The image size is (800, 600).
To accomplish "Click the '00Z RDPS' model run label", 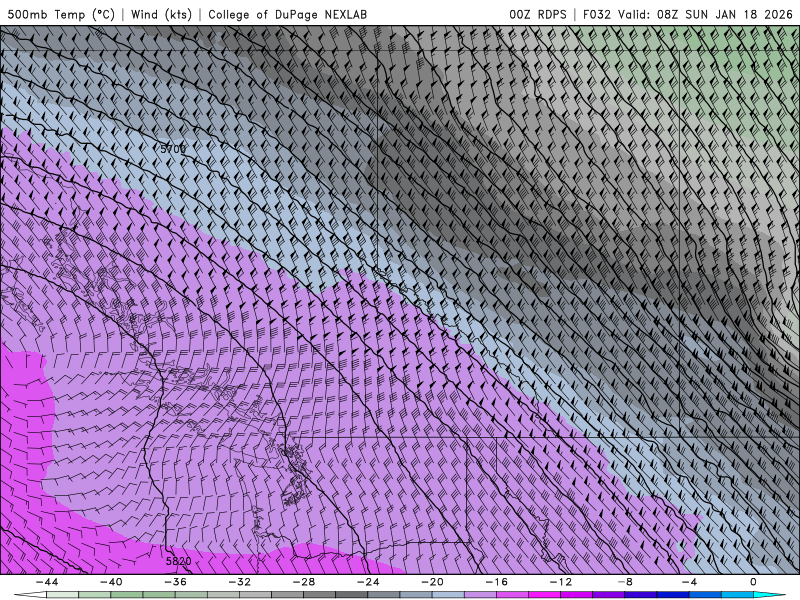I will (538, 14).
